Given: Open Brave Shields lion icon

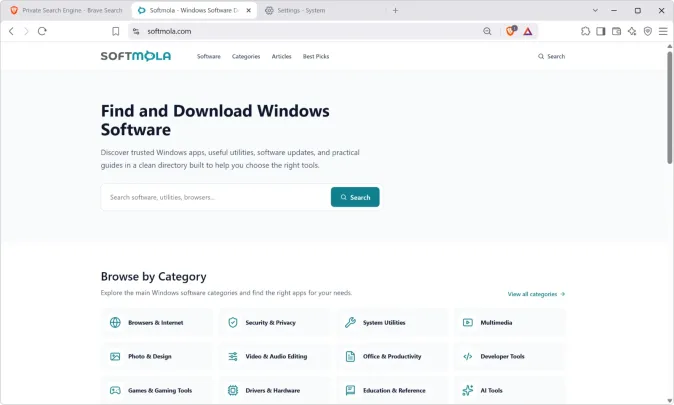Looking at the screenshot, I should 511,31.
